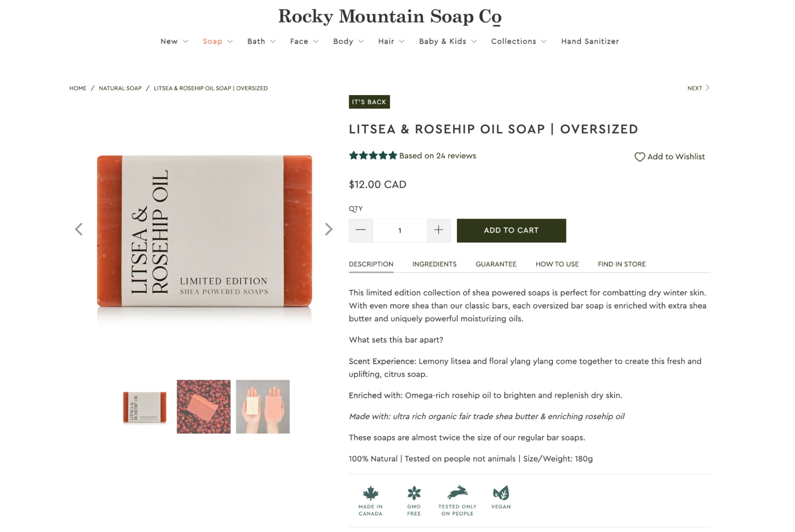Click the Add to Cart button
Screen dimensions: 795x532
click(511, 230)
